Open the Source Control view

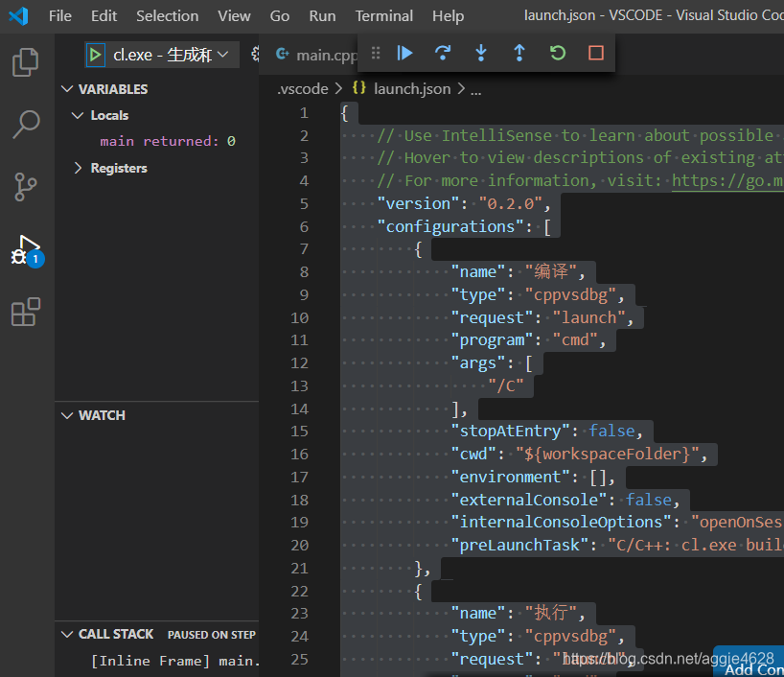click(x=26, y=187)
